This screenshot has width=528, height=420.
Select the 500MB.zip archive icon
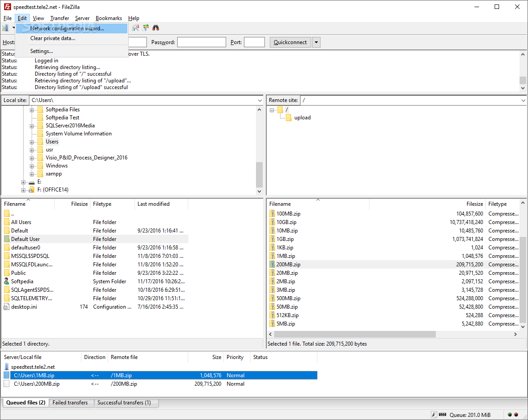coord(272,298)
